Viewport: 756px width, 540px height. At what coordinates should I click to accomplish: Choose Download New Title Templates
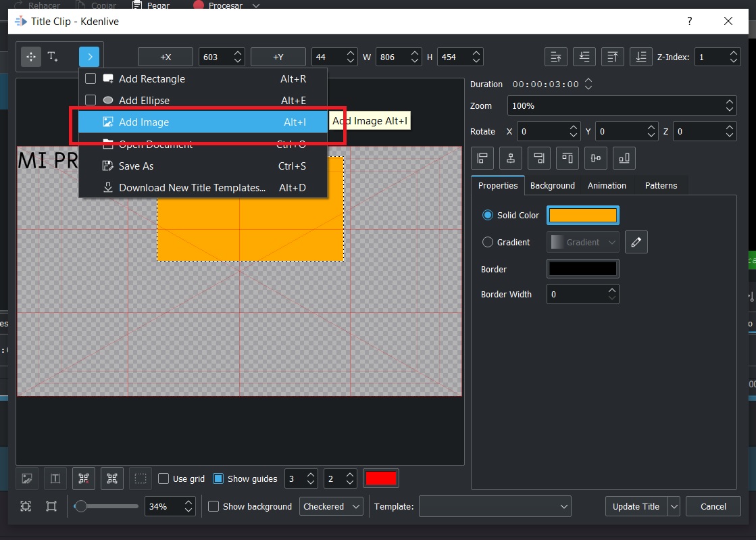[x=203, y=188]
